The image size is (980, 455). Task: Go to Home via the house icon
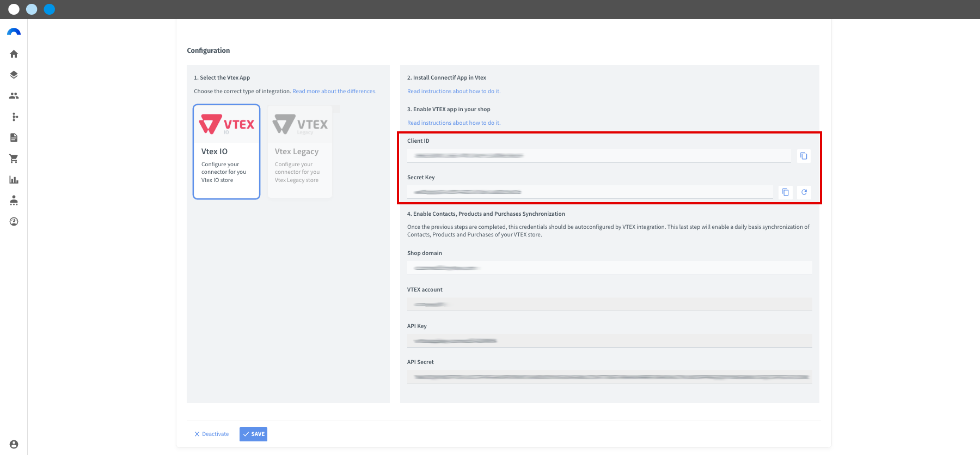click(x=14, y=54)
